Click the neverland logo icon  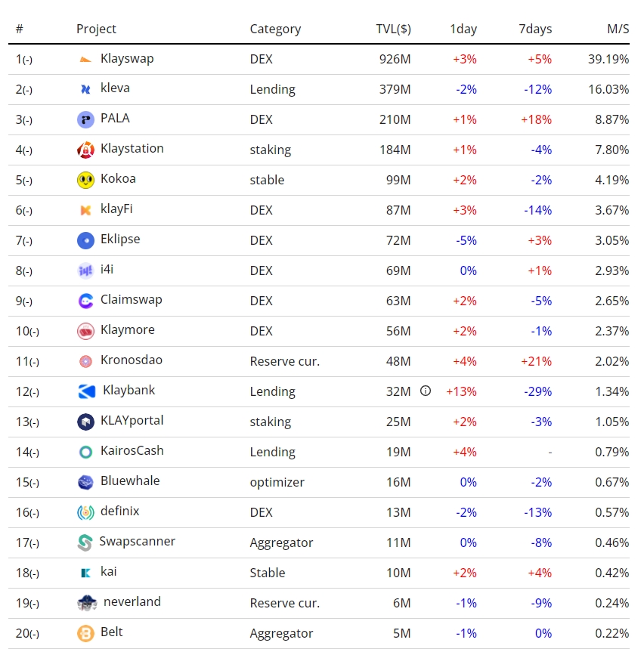pos(87,603)
